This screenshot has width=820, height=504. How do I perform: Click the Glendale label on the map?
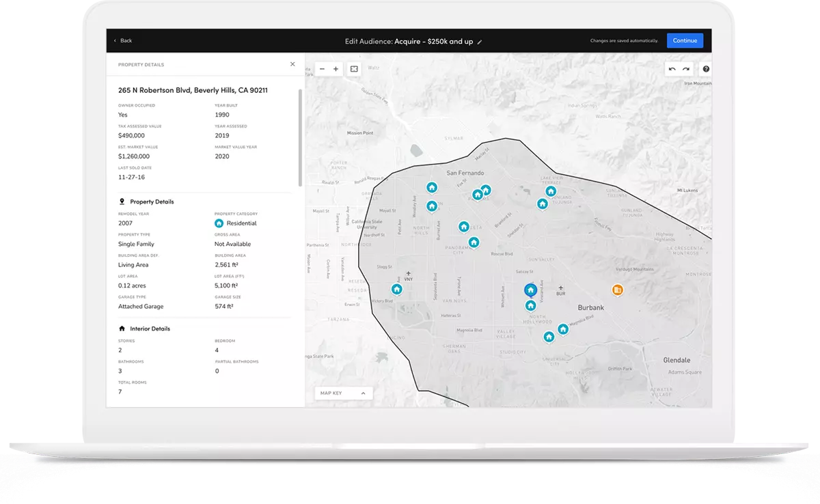click(x=676, y=360)
